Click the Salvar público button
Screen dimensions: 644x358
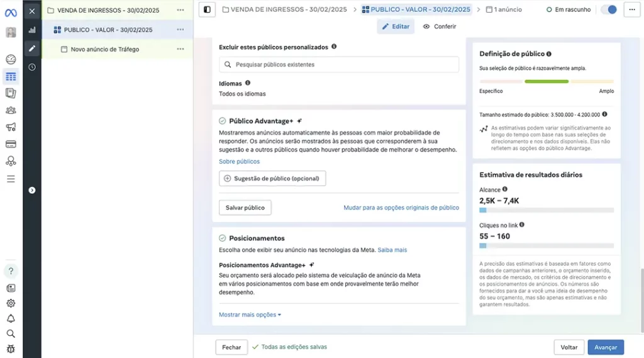tap(245, 208)
